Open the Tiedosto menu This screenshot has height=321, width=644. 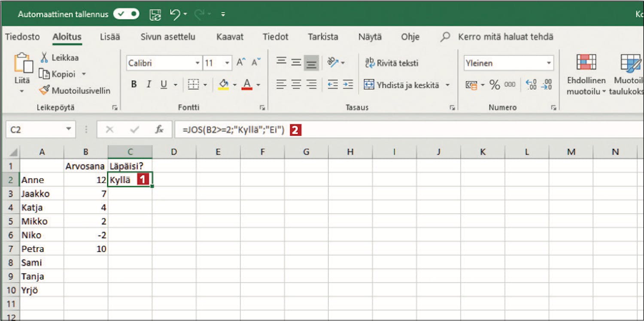22,37
